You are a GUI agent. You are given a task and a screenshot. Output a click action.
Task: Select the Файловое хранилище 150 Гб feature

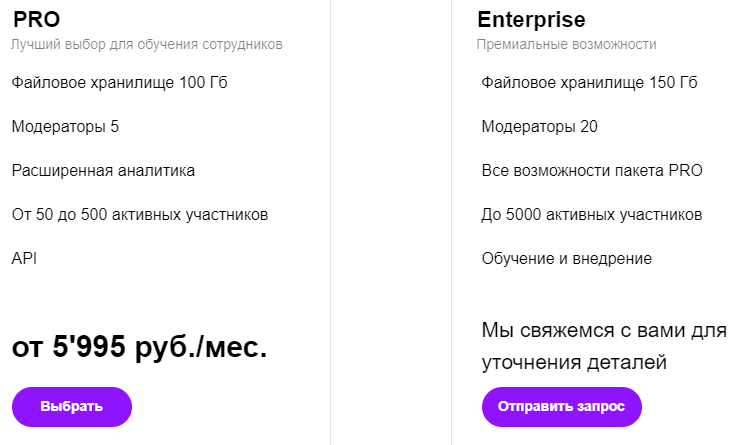click(x=589, y=82)
